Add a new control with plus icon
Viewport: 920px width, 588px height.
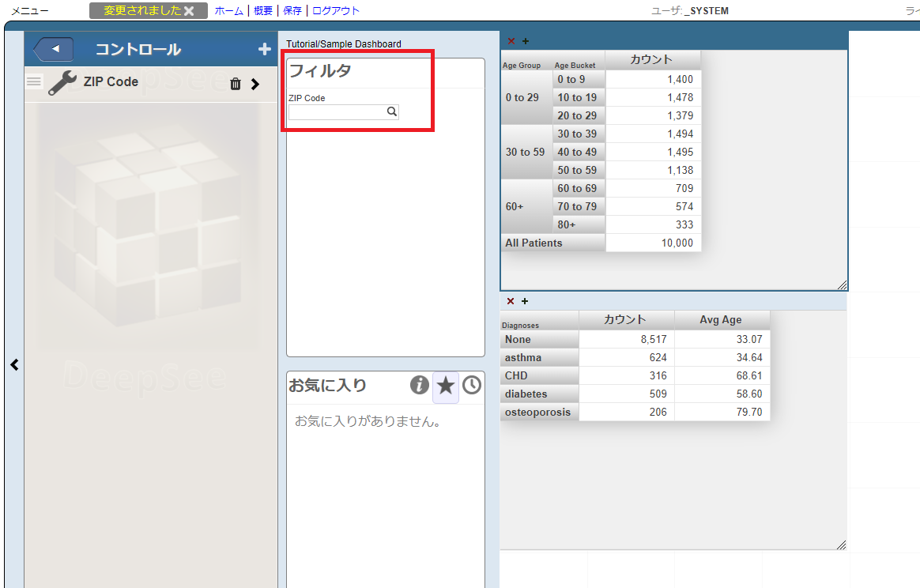pos(264,50)
